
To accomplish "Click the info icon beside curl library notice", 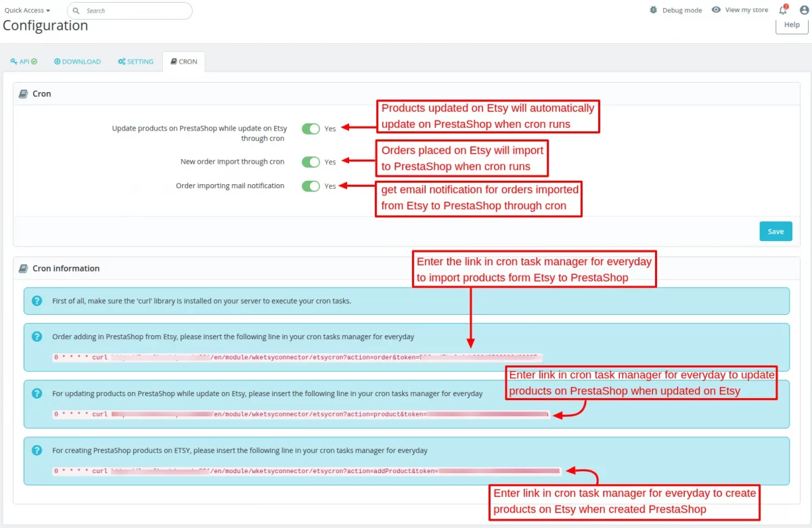I will (38, 301).
